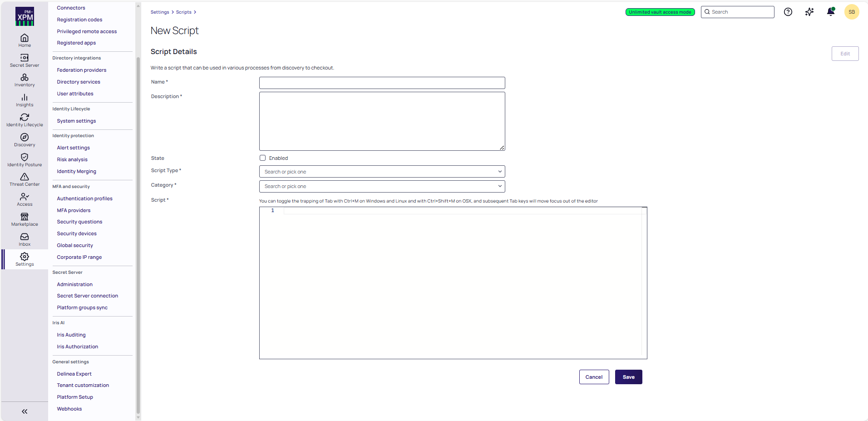Enable the script State checkbox
The width and height of the screenshot is (868, 421).
(262, 158)
